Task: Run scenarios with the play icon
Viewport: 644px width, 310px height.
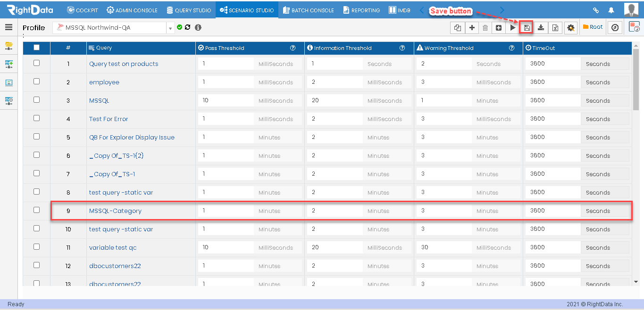Action: [513, 28]
